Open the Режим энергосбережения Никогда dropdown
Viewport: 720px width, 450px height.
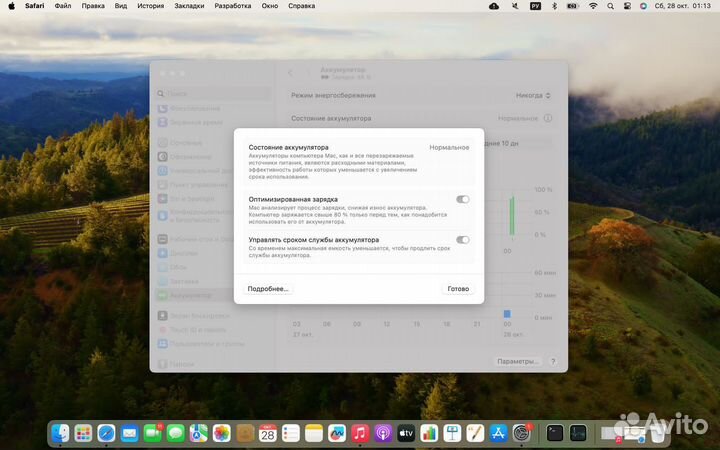coord(533,96)
